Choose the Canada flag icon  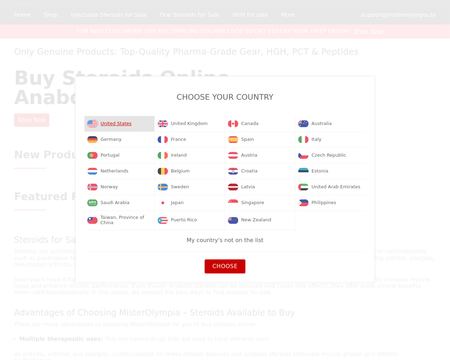[x=233, y=124]
